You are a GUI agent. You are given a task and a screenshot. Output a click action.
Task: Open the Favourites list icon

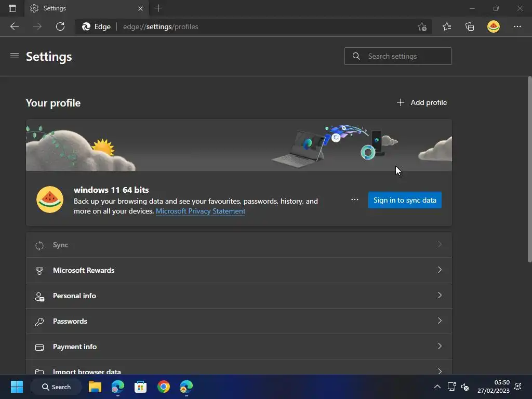[x=446, y=26]
